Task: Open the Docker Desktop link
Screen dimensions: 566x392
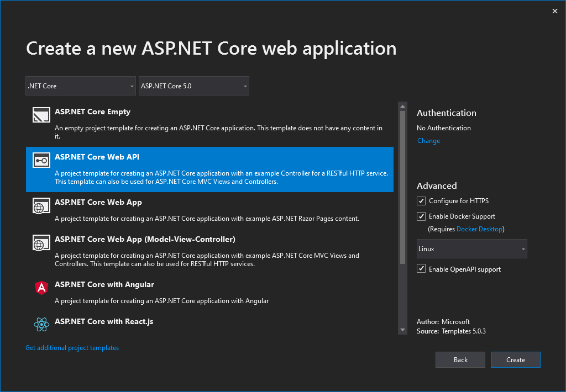Action: pos(479,229)
